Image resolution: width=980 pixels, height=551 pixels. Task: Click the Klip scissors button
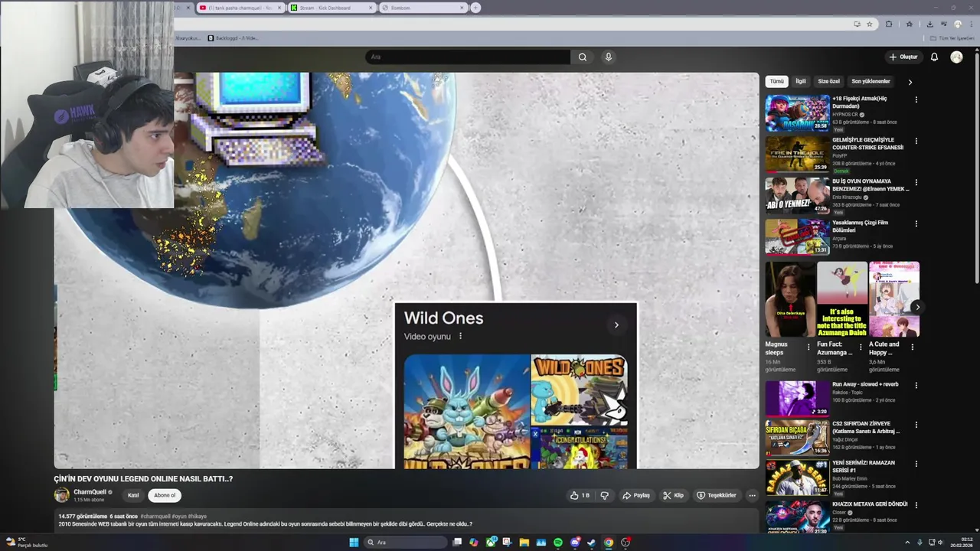pyautogui.click(x=673, y=495)
